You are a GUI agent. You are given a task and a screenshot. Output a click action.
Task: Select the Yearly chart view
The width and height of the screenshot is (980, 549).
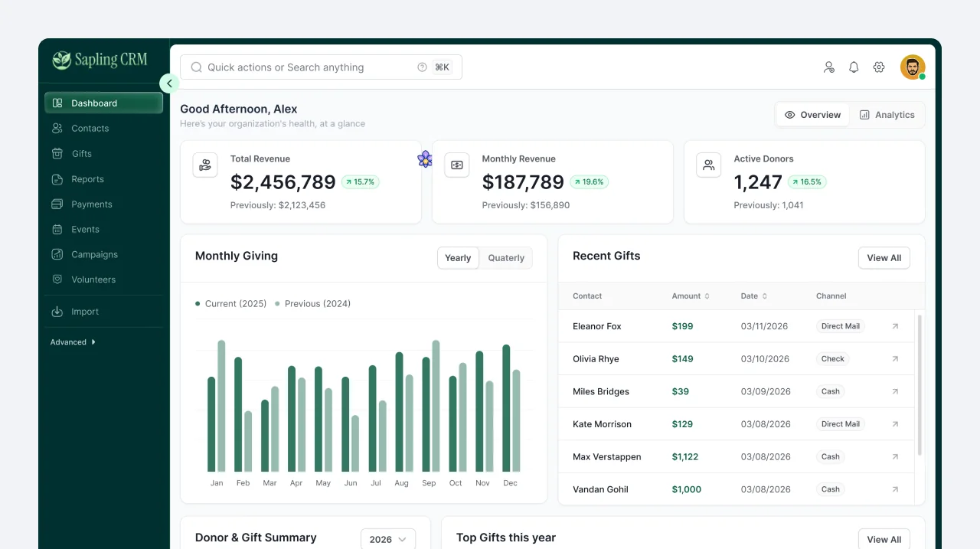tap(458, 258)
